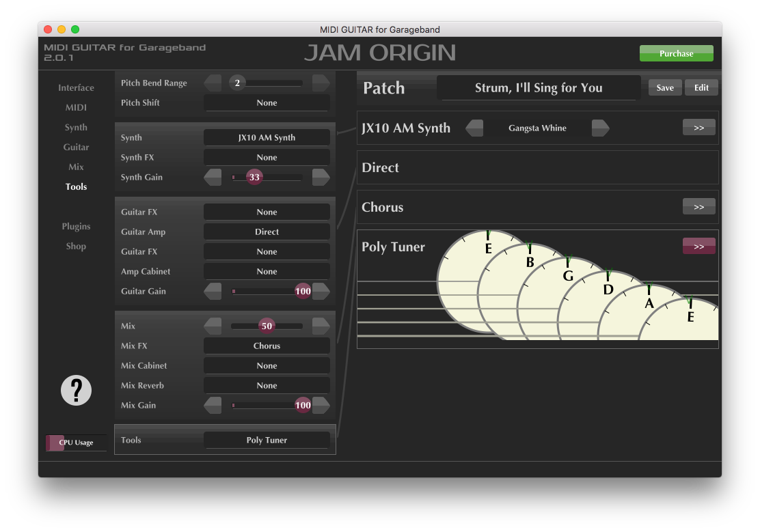
Task: Click the green Purchase button
Action: 676,53
